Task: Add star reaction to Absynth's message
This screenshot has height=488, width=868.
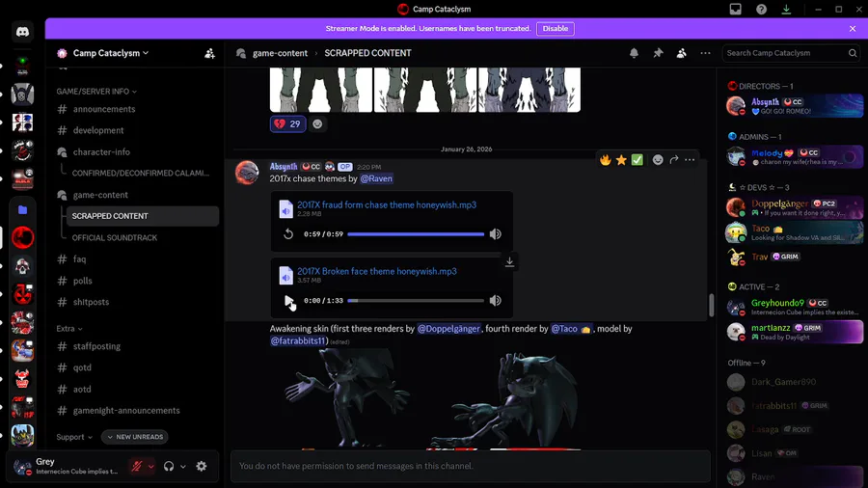Action: [621, 160]
